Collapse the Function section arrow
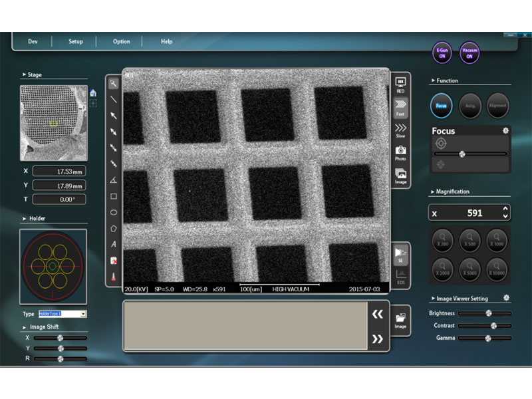 coord(432,80)
